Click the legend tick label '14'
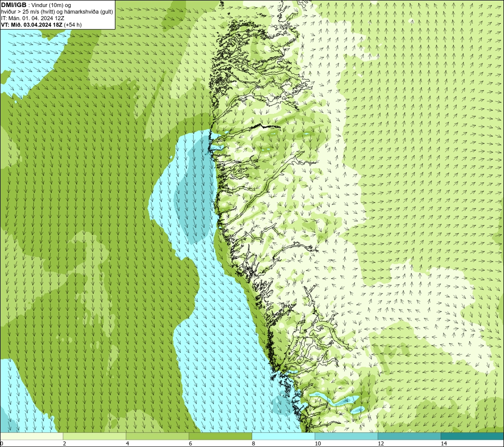Image resolution: width=504 pixels, height=447 pixels. pyautogui.click(x=444, y=443)
